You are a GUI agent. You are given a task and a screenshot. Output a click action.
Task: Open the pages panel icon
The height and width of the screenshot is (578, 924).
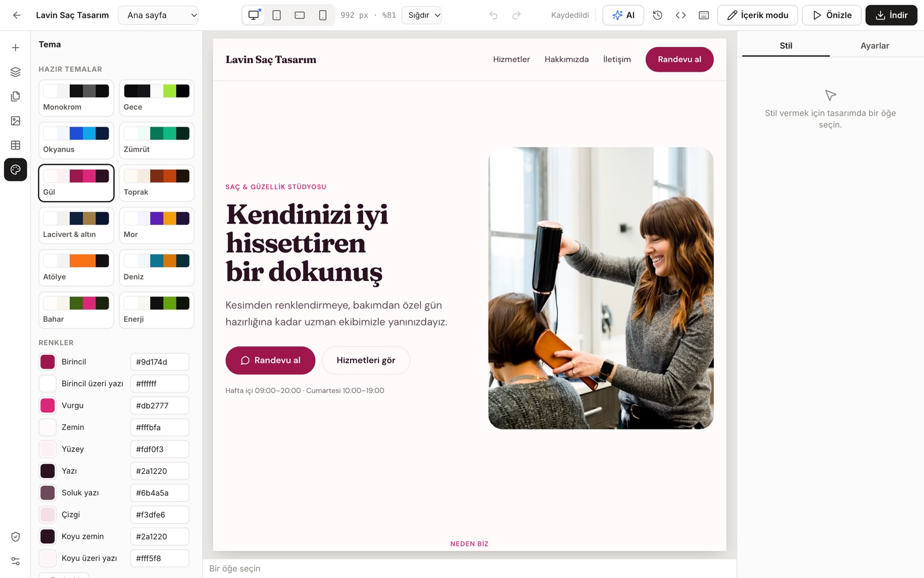pyautogui.click(x=16, y=97)
